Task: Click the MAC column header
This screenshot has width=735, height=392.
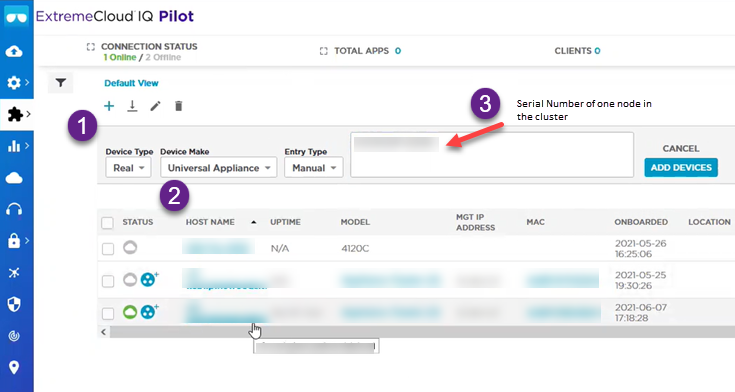Action: (535, 222)
